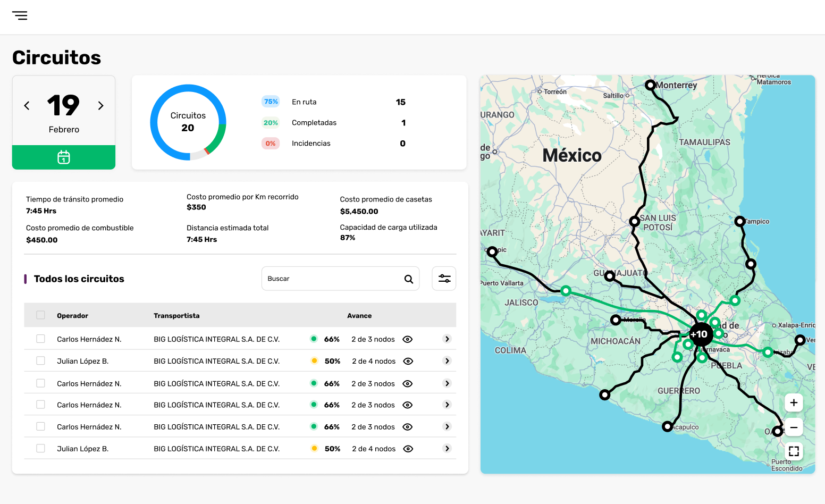Sort by the Avance column header
Screen dimensions: 825x504
(x=359, y=316)
